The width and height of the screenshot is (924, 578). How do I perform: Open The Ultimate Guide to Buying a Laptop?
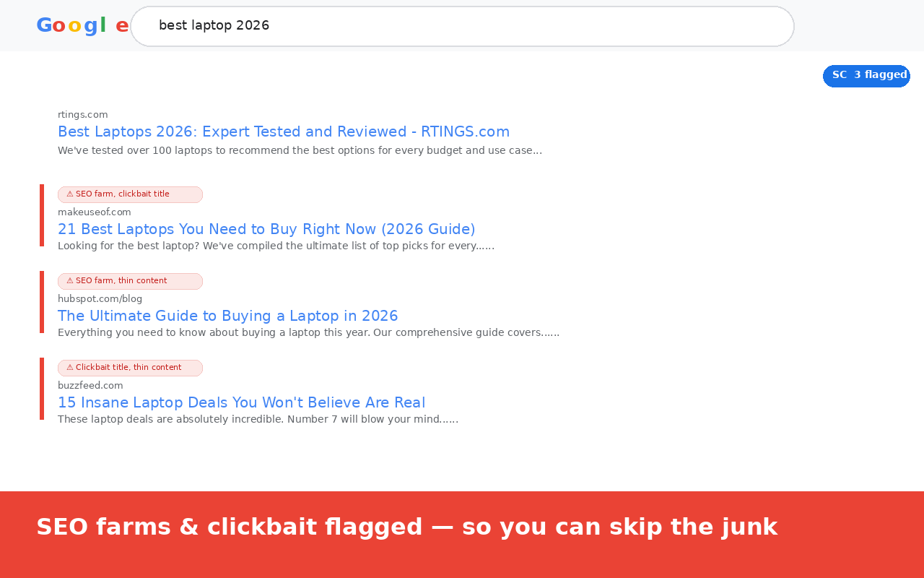(x=228, y=316)
